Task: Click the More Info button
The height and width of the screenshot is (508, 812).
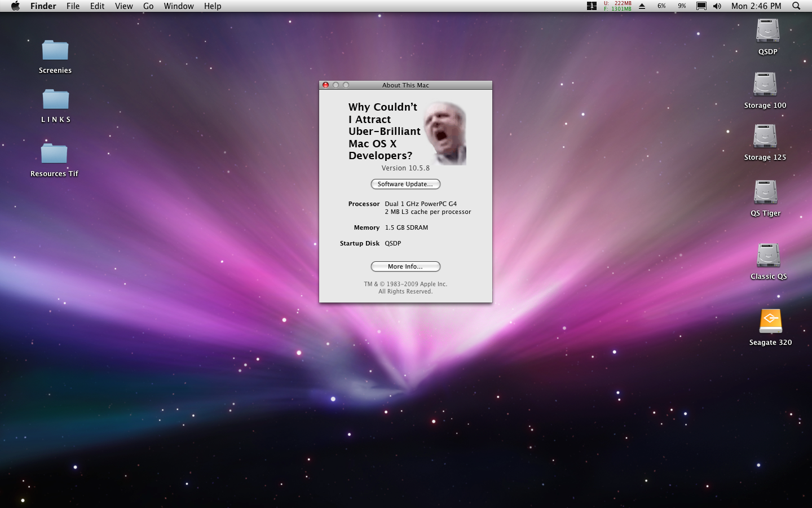Action: (x=405, y=266)
